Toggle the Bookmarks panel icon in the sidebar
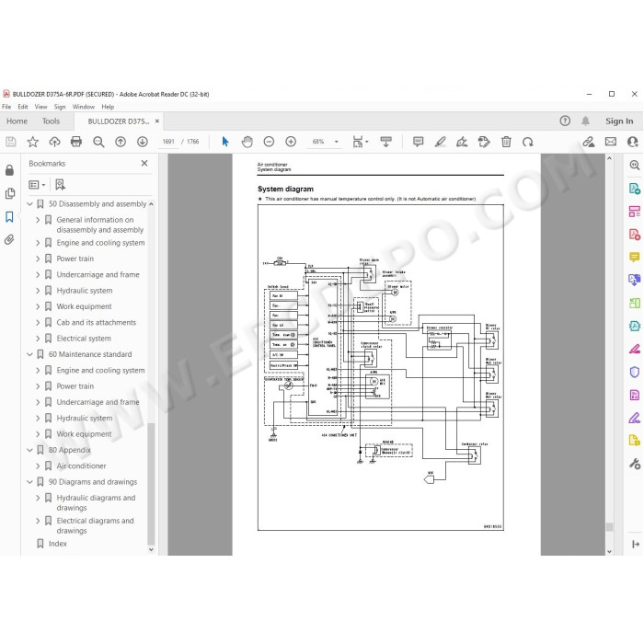The width and height of the screenshot is (644, 644). point(9,217)
